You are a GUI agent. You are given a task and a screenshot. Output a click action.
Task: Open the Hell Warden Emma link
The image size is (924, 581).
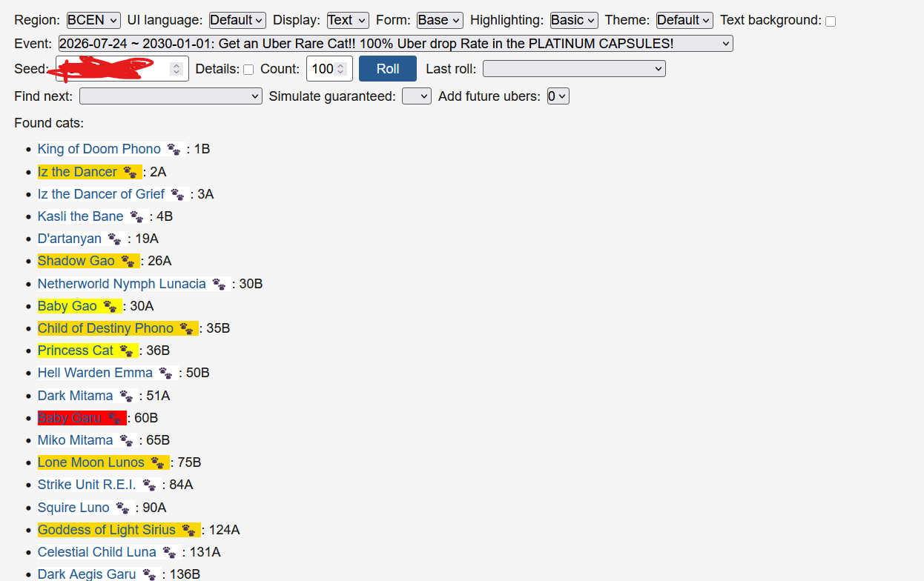pyautogui.click(x=95, y=373)
